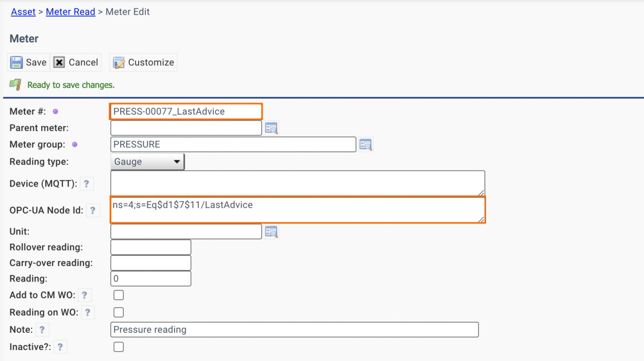Open help tooltip for Reading on WO
644x361 pixels.
88,313
